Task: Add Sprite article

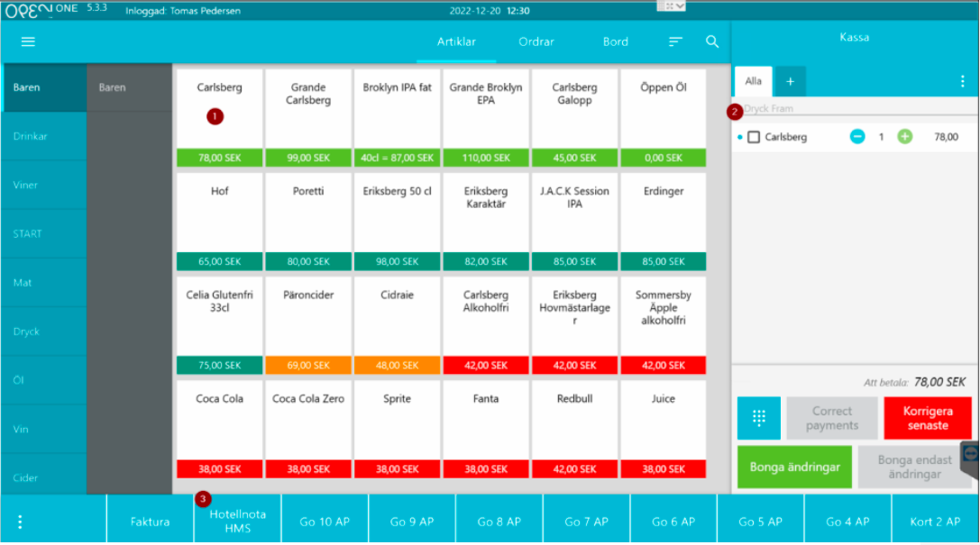Action: [x=397, y=429]
